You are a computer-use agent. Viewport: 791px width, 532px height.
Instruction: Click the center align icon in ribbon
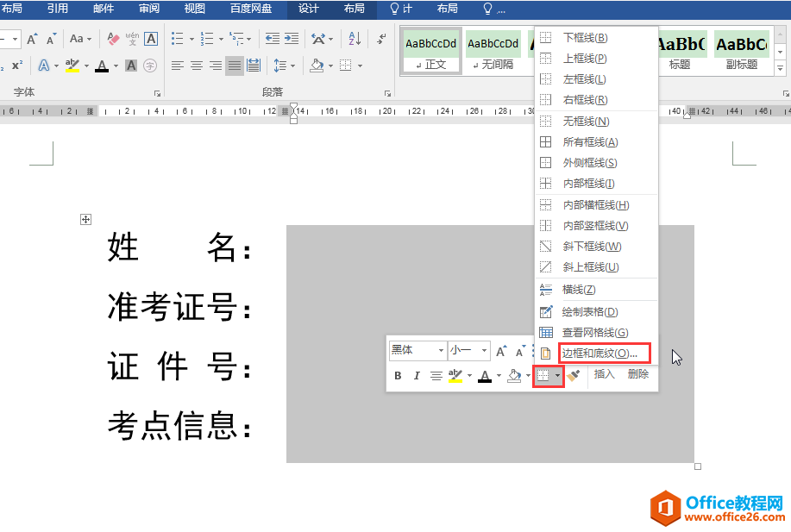[x=197, y=66]
